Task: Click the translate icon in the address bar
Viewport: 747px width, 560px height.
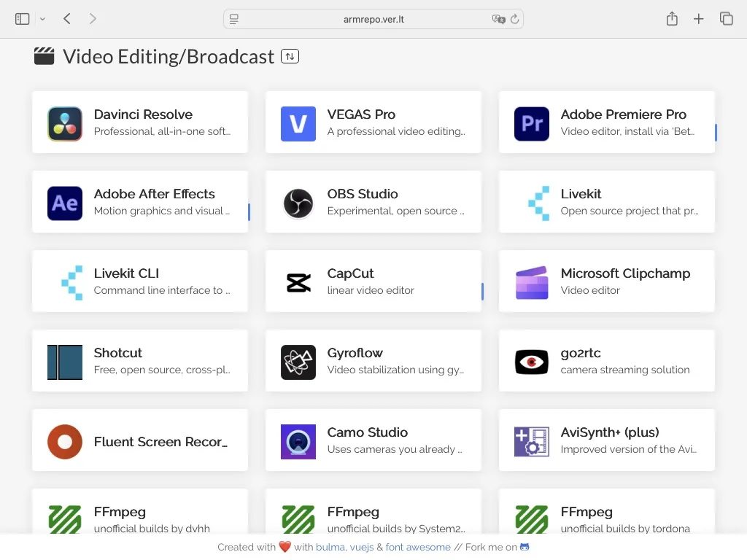Action: (x=498, y=19)
